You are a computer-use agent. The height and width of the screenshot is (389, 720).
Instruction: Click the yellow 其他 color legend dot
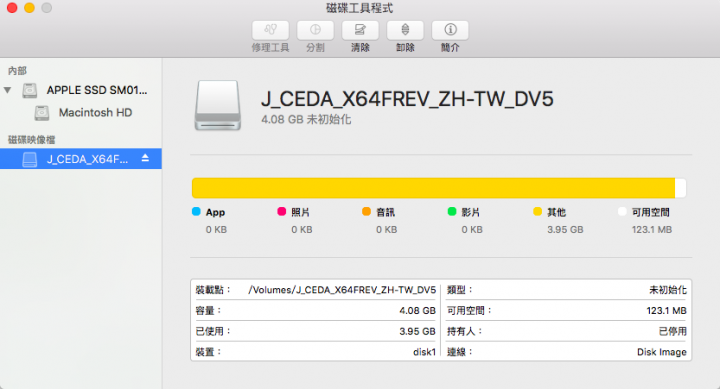tap(537, 211)
